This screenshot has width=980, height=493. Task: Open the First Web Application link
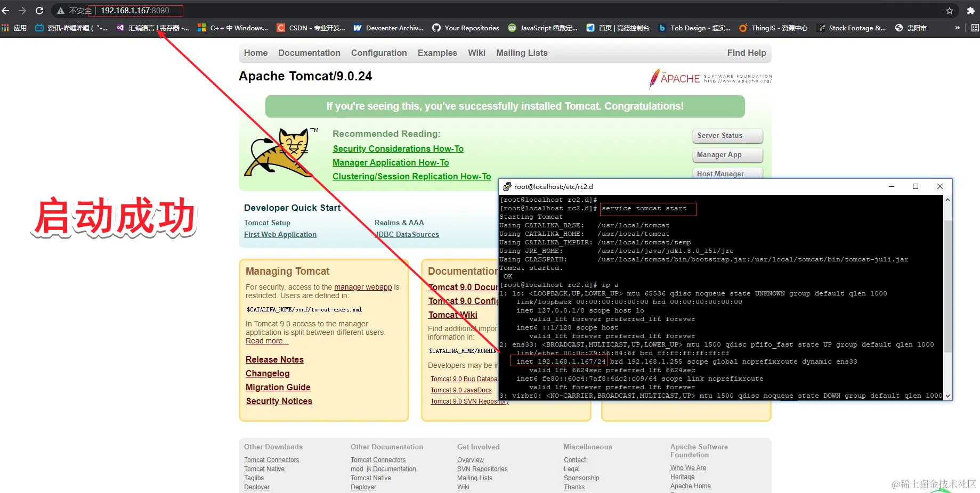(x=280, y=234)
